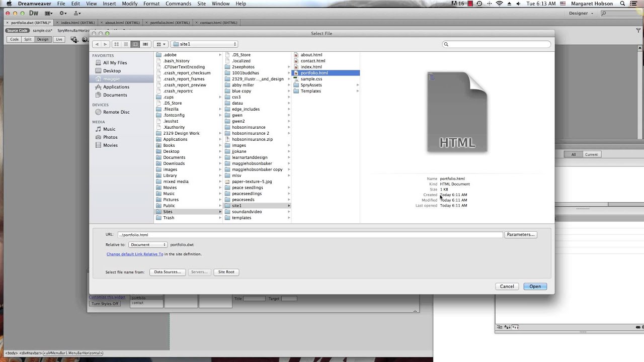Viewport: 644px width, 362px height.
Task: Toggle Live view
Action: (59, 39)
